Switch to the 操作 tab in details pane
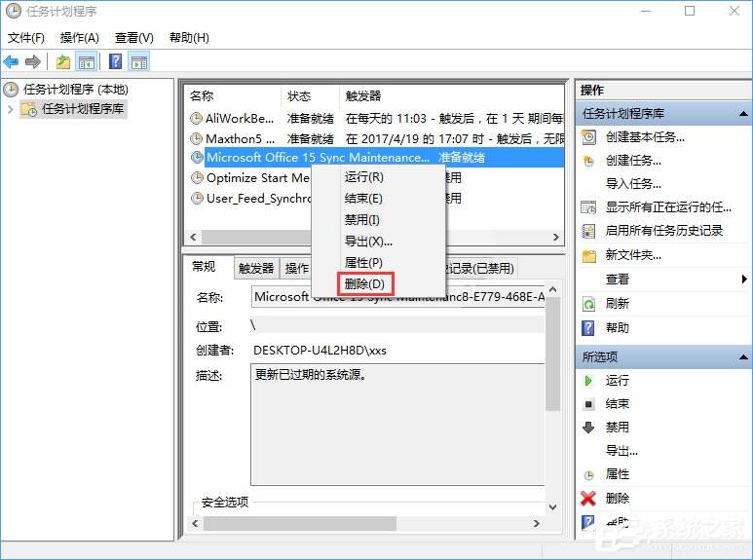The width and height of the screenshot is (753, 560). click(x=296, y=268)
